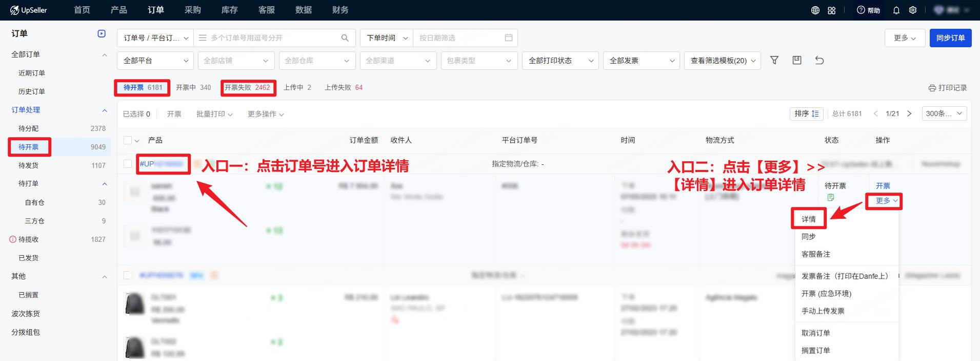
Task: Switch to the 开票失败 2462 tab
Action: pyautogui.click(x=247, y=87)
